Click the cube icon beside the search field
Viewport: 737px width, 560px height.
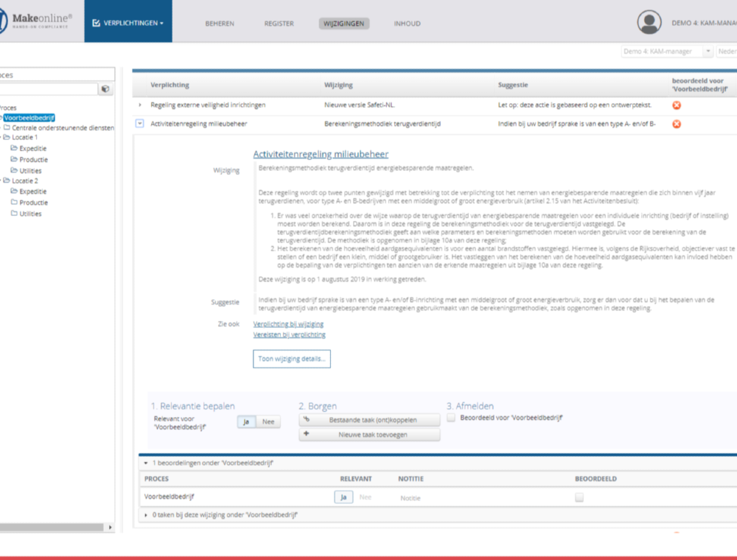pyautogui.click(x=105, y=89)
